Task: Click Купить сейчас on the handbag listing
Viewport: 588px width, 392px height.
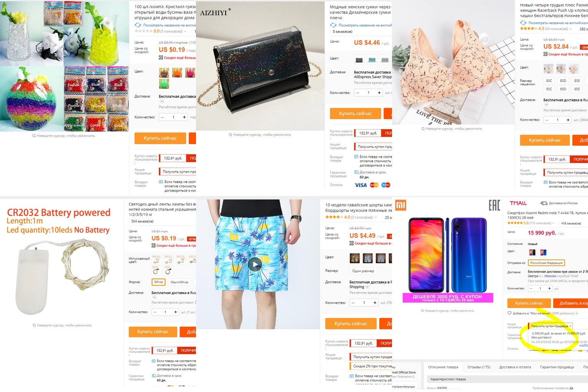Action: [355, 113]
